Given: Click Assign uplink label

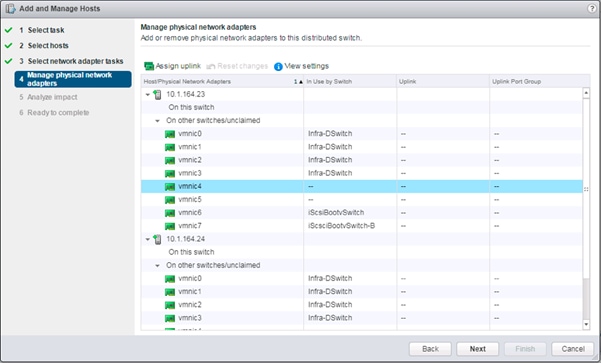Looking at the screenshot, I should click(178, 66).
